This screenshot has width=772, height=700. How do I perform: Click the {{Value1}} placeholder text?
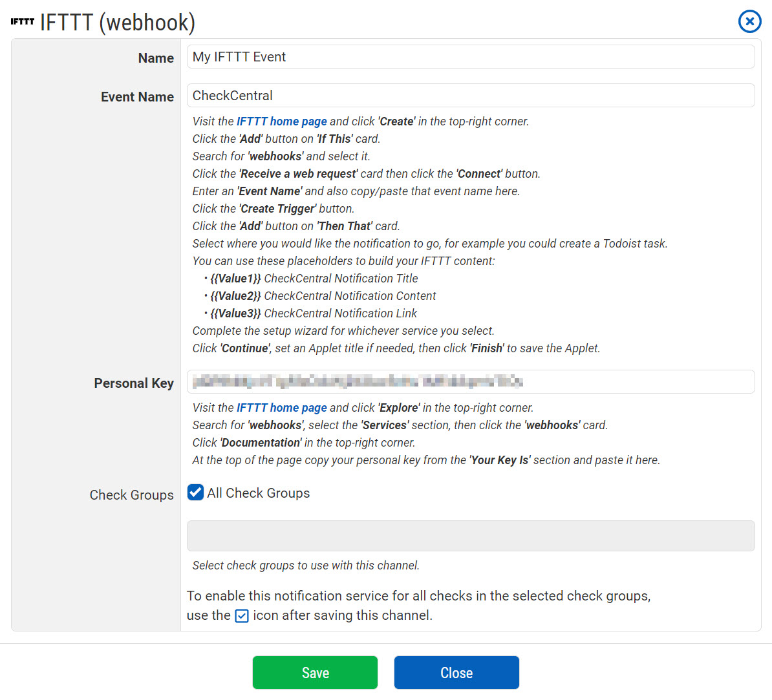pyautogui.click(x=235, y=279)
